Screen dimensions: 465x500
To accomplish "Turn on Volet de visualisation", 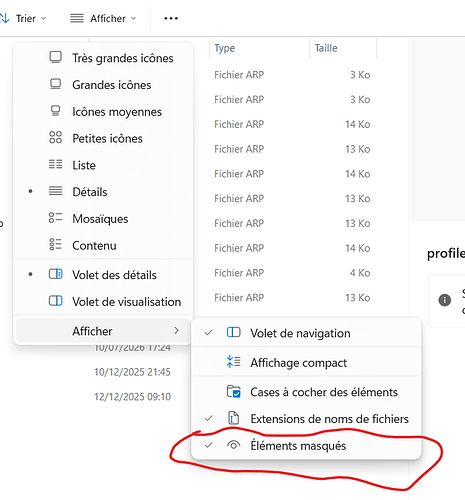I will (x=103, y=301).
